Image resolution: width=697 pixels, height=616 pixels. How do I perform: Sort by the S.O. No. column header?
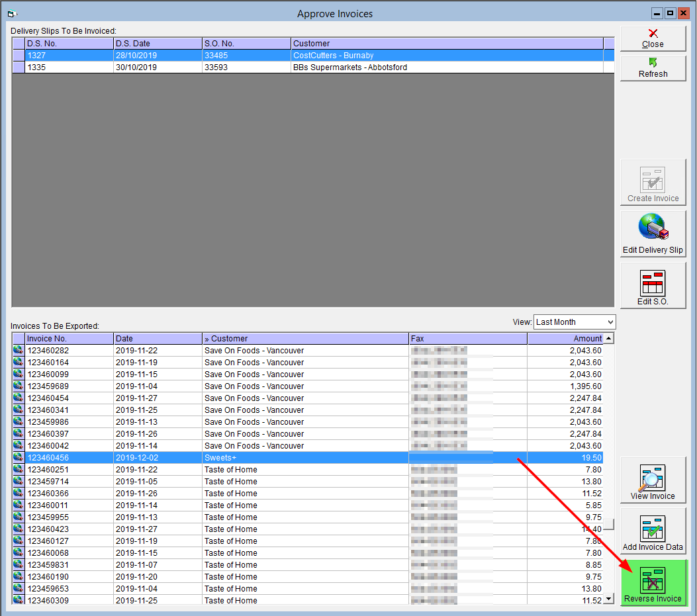click(246, 44)
